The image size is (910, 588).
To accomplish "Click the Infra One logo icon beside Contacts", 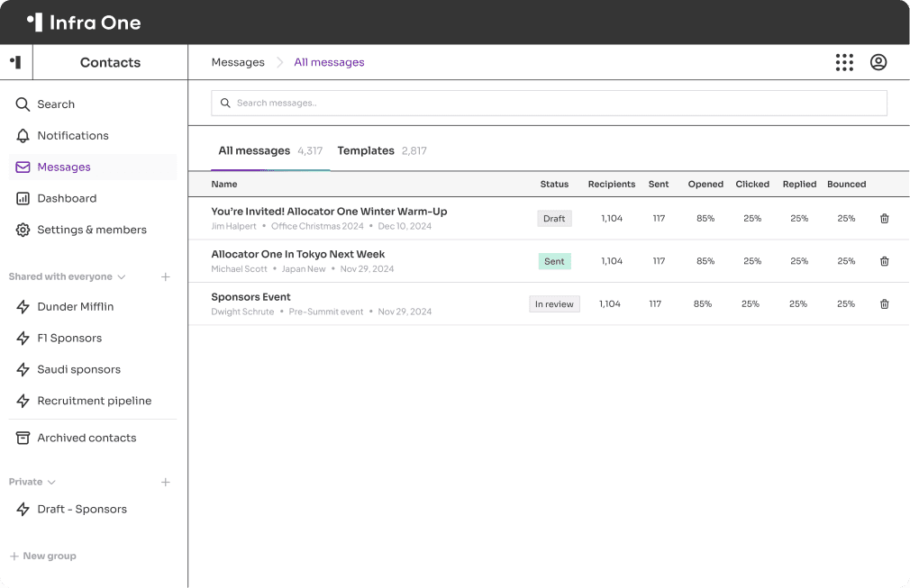I will tap(15, 62).
